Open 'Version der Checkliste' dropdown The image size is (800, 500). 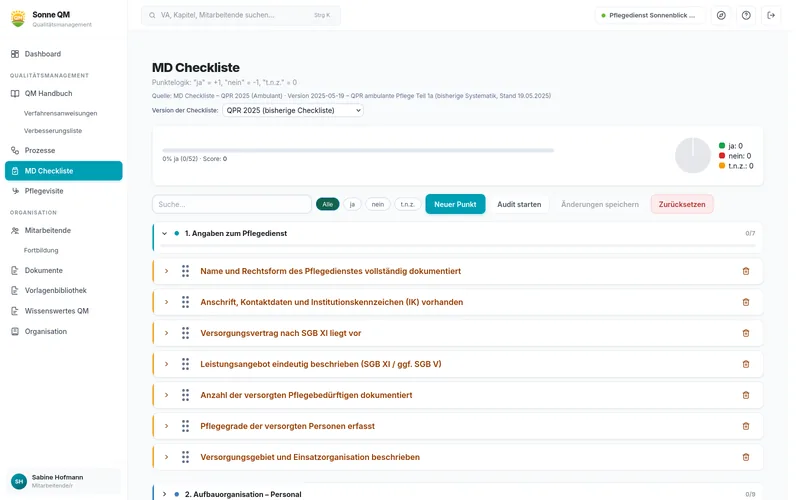click(x=293, y=110)
